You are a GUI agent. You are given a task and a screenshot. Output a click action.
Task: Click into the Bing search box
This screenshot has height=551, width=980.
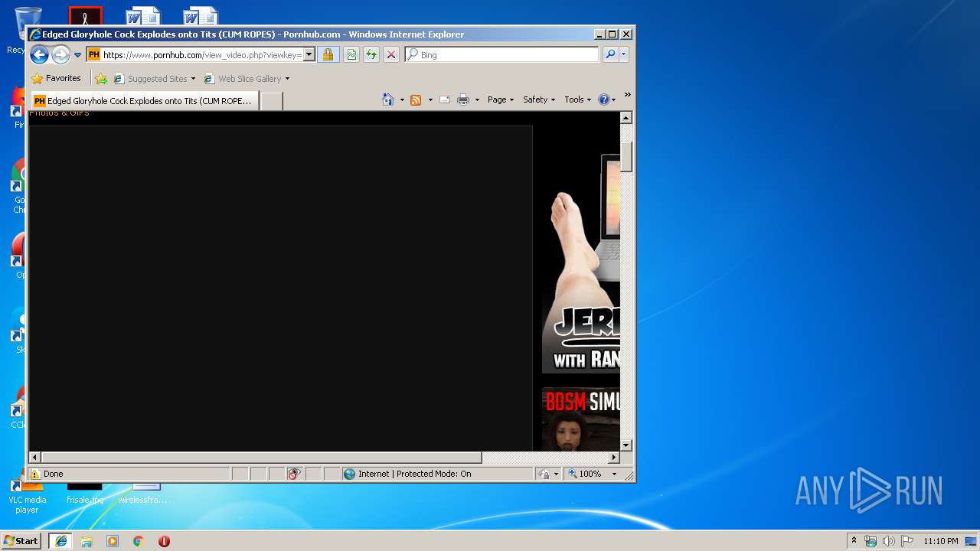coord(508,55)
